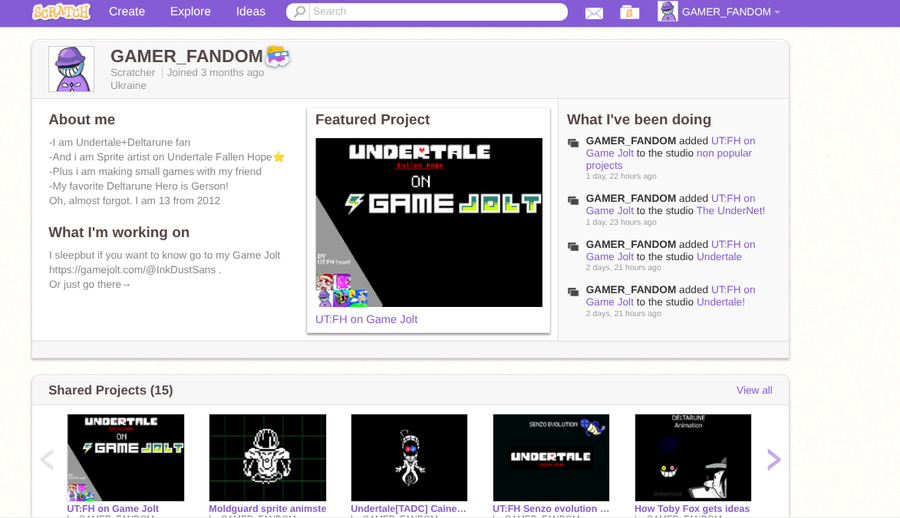Screen dimensions: 900x518
Task: Open the Undertale studio link
Action: click(x=719, y=257)
